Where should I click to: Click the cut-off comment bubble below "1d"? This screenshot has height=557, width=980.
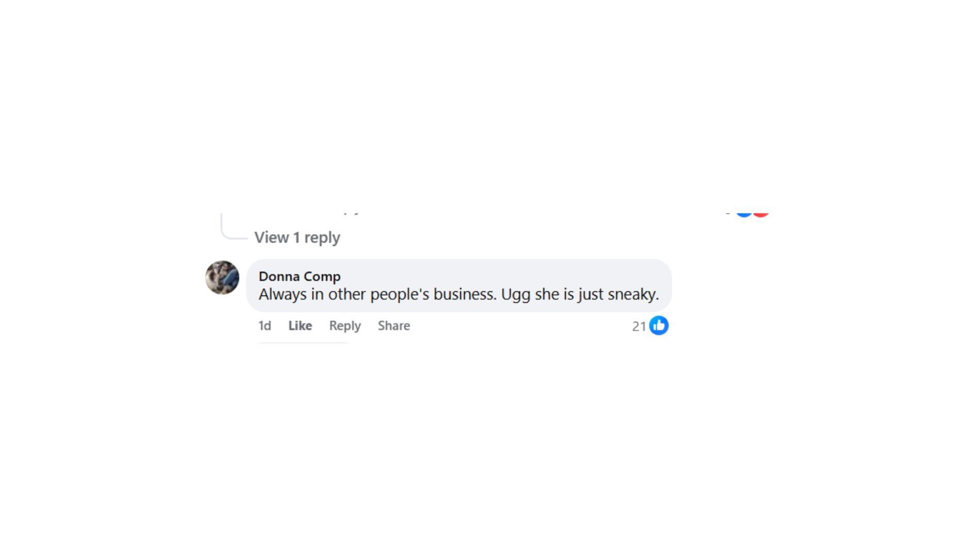(x=303, y=342)
